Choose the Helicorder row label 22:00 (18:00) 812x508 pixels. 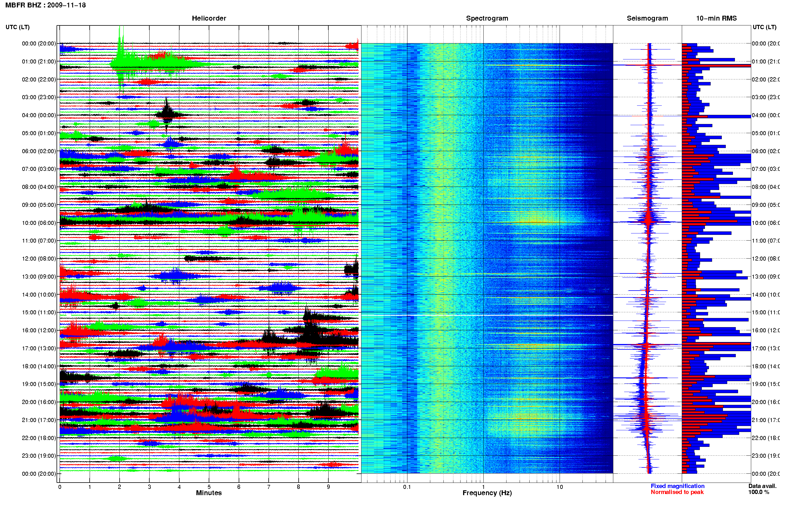click(39, 438)
